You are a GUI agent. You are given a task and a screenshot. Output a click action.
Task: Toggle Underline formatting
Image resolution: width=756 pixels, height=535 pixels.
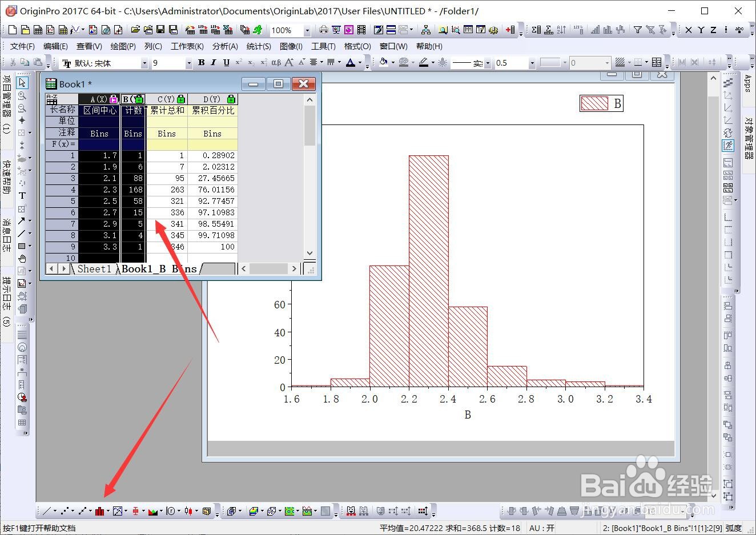(226, 62)
